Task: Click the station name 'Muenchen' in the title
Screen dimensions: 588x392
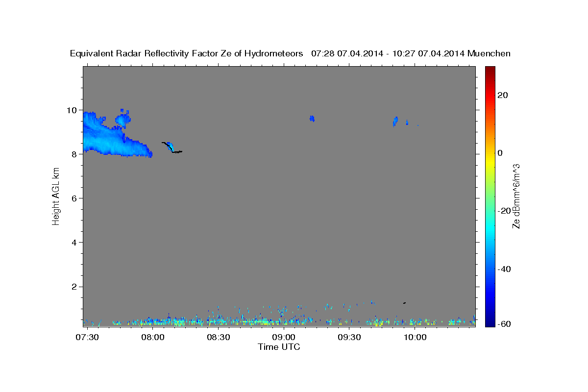Action: tap(489, 53)
